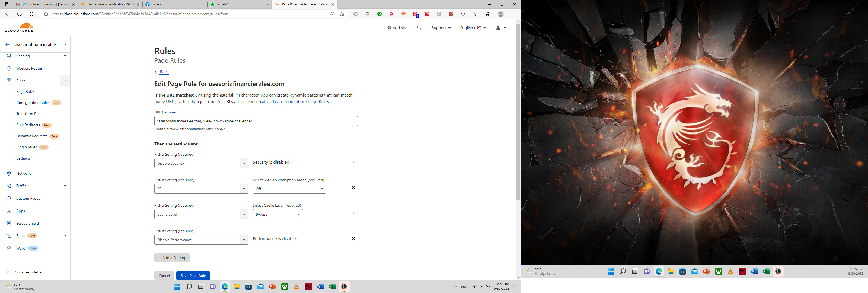Open Learn more about Page Rules link
This screenshot has height=293, width=868.
301,102
